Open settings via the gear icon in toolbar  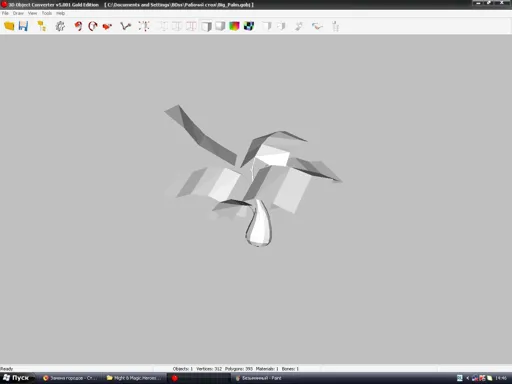[60, 26]
